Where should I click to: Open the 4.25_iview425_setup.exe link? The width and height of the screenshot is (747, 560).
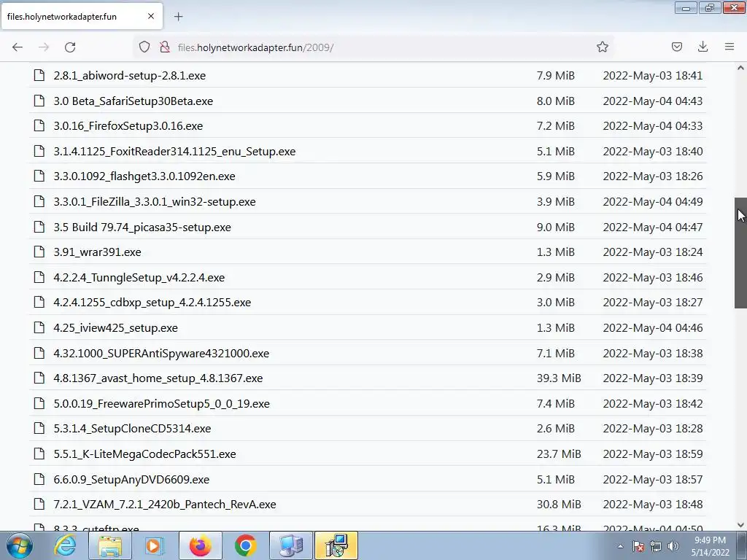coord(116,328)
